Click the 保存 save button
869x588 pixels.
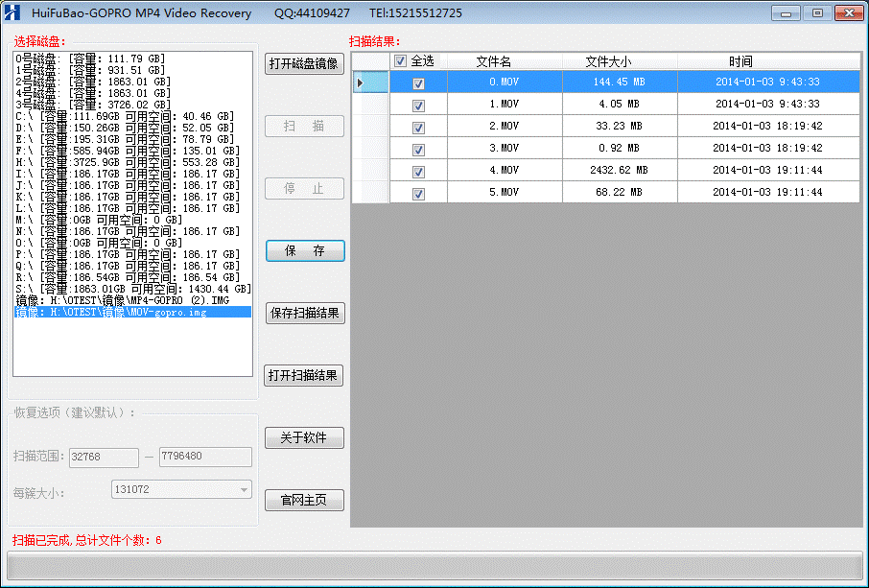pyautogui.click(x=305, y=250)
